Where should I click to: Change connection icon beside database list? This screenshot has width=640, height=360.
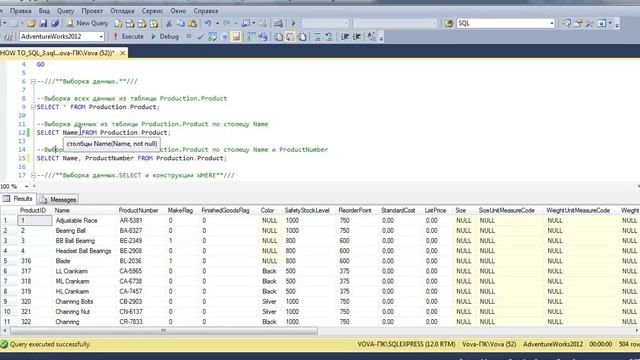pyautogui.click(x=8, y=37)
